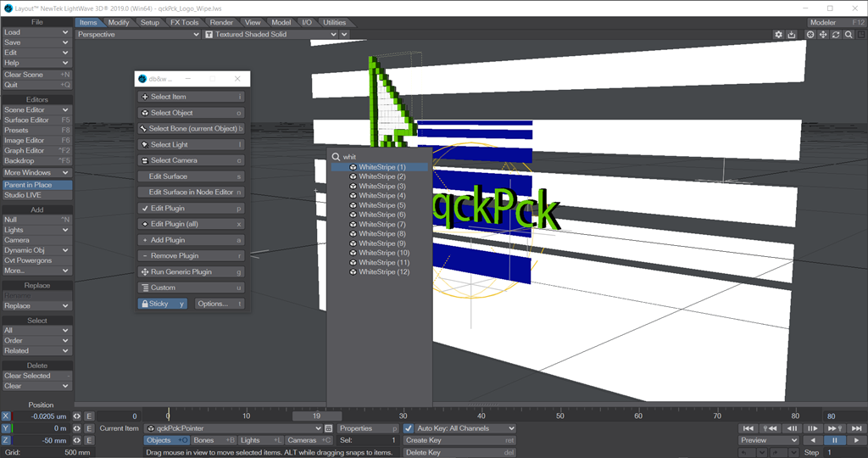The image size is (868, 458).
Task: Click the Create Key button
Action: (459, 440)
